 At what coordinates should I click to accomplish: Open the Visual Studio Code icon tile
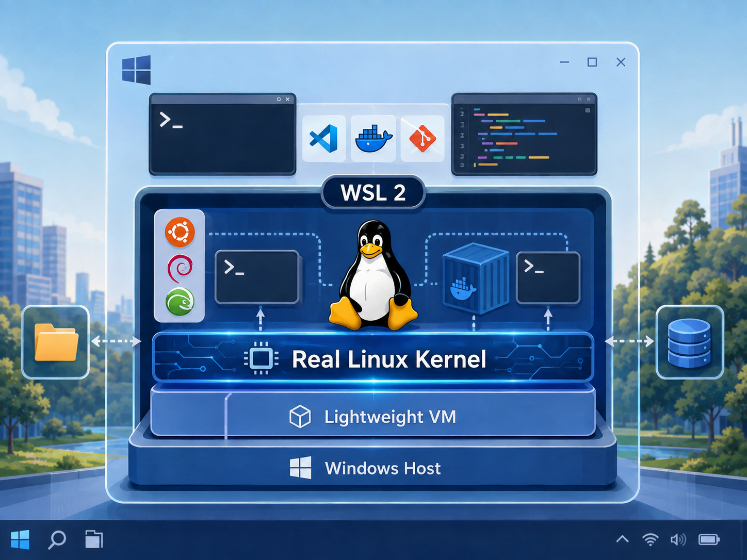tap(324, 138)
